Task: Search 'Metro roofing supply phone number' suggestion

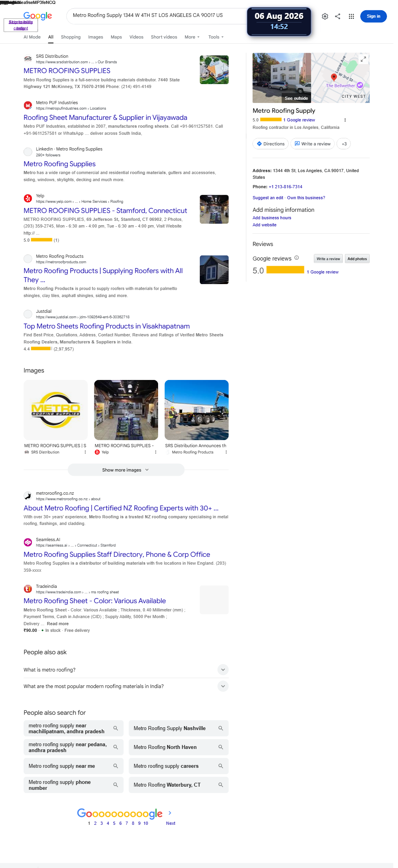Action: 74,785
